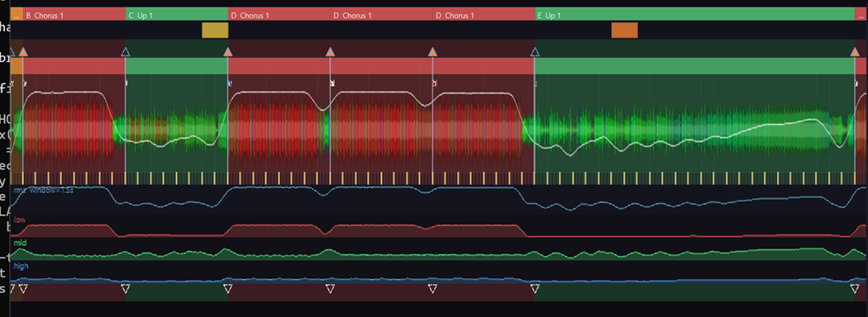
Task: Click the blue outline triangle starting C Up 1
Action: (125, 52)
